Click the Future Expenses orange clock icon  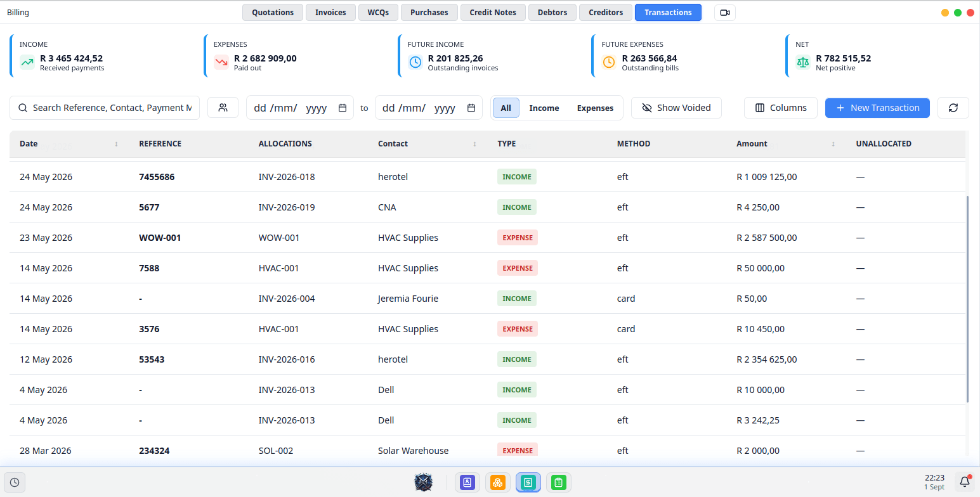[x=609, y=62]
